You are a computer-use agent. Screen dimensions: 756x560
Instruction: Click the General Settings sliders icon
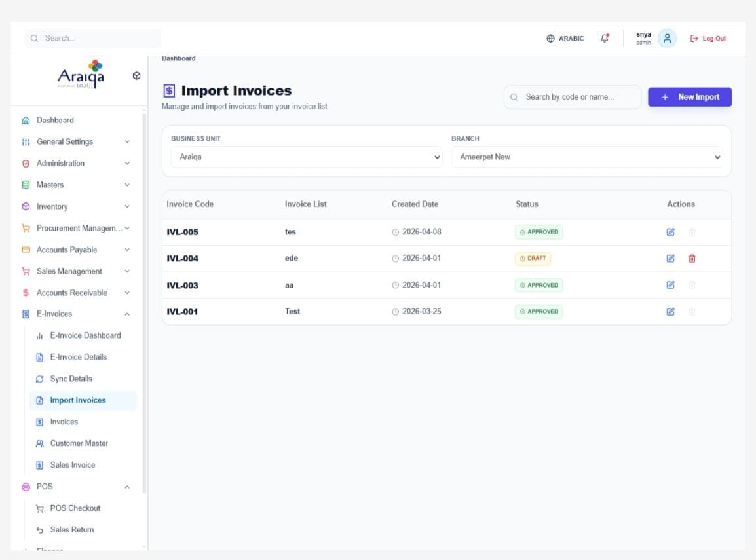(x=26, y=141)
